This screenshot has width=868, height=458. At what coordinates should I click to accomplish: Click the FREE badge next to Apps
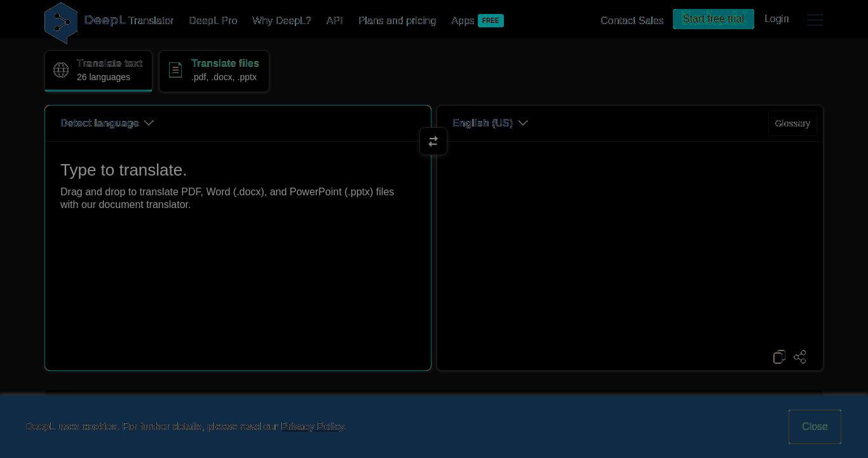tap(491, 20)
